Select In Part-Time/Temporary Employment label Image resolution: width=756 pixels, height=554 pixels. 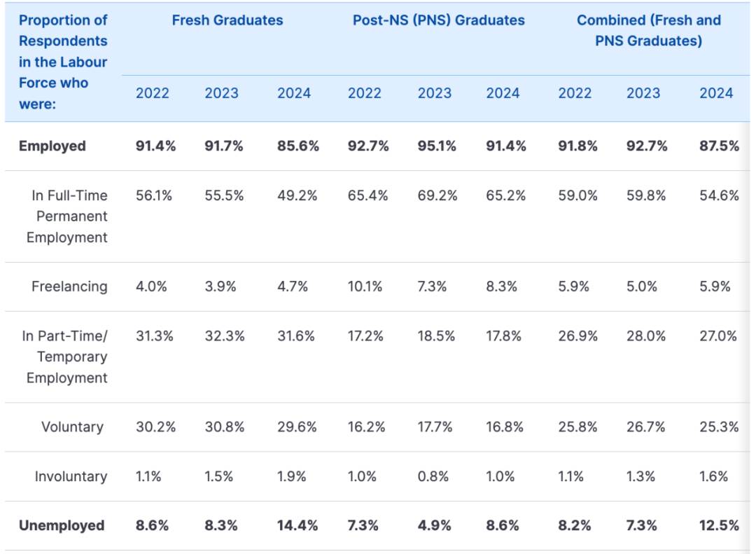pos(64,356)
